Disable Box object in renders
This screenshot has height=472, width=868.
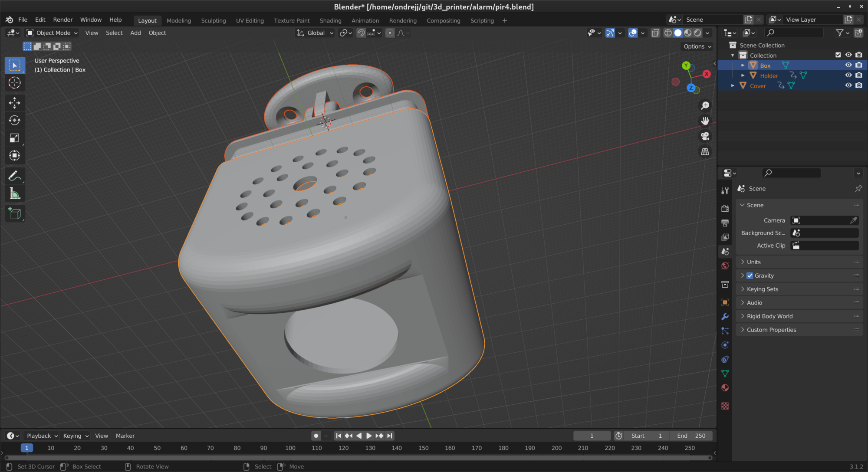tap(859, 65)
